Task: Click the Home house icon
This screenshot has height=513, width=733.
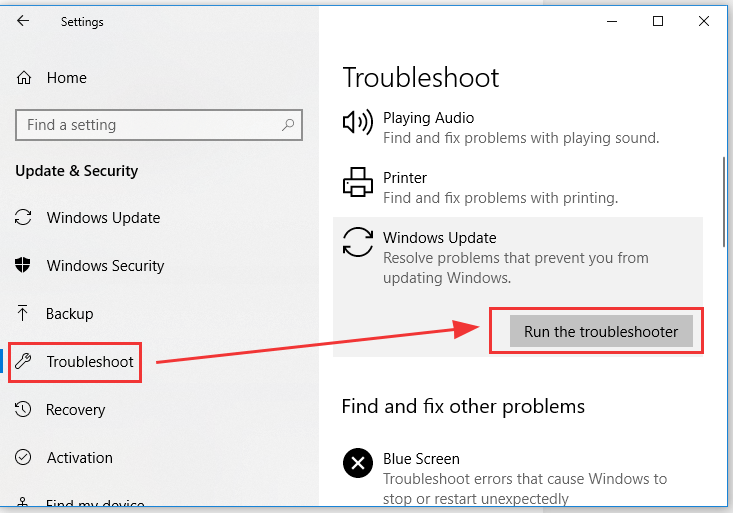Action: point(24,78)
